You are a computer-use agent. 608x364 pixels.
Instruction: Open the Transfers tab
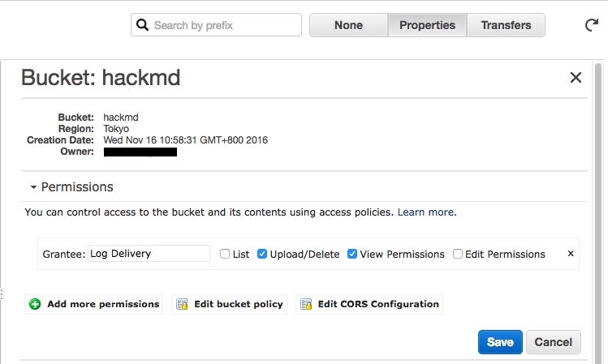506,25
